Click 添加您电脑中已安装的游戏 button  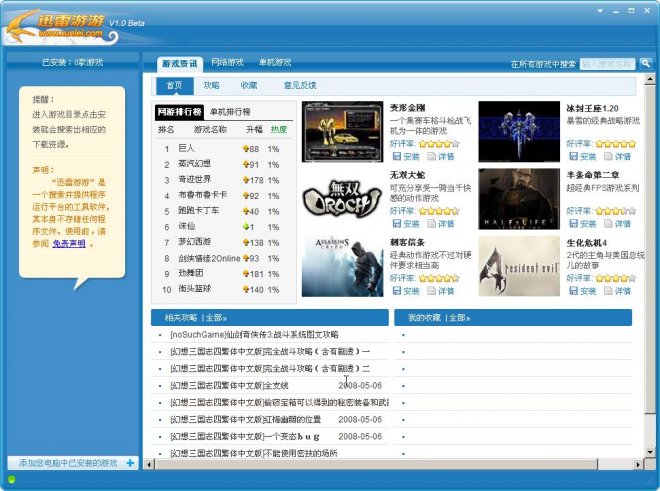(x=73, y=463)
